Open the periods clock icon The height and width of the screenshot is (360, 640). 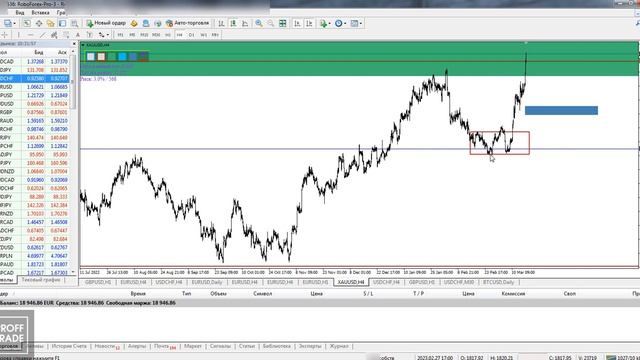pos(338,23)
